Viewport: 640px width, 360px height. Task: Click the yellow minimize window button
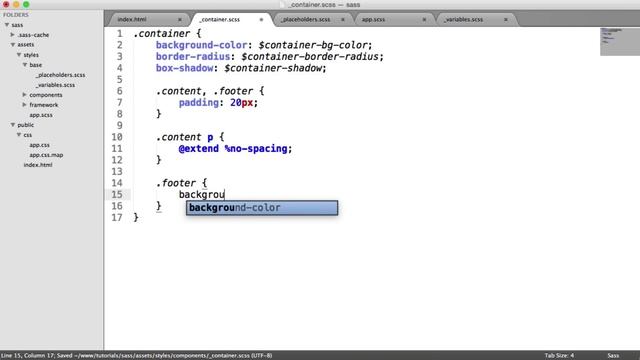click(x=16, y=4)
